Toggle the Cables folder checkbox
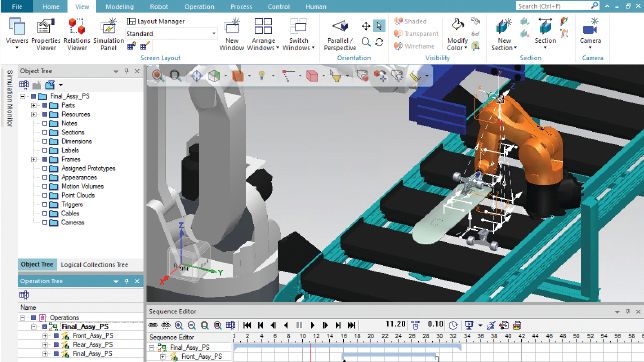Viewport: 644px width, 362px height. pos(44,214)
